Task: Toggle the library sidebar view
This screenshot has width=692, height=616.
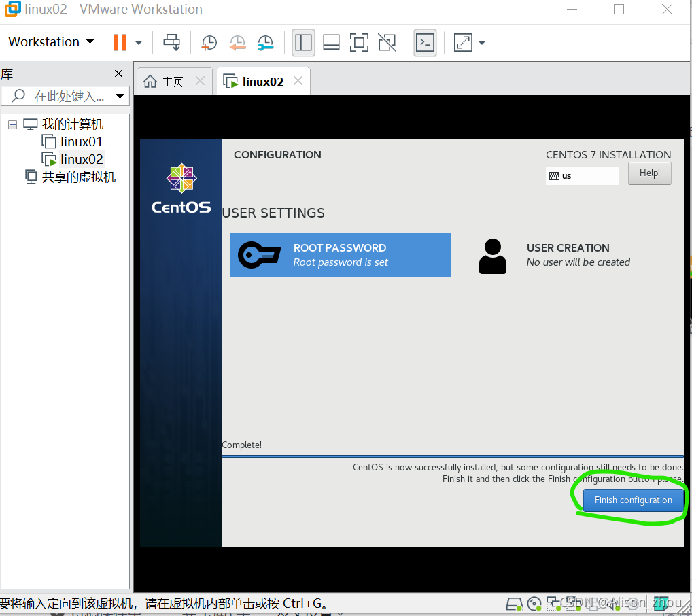Action: (x=303, y=43)
